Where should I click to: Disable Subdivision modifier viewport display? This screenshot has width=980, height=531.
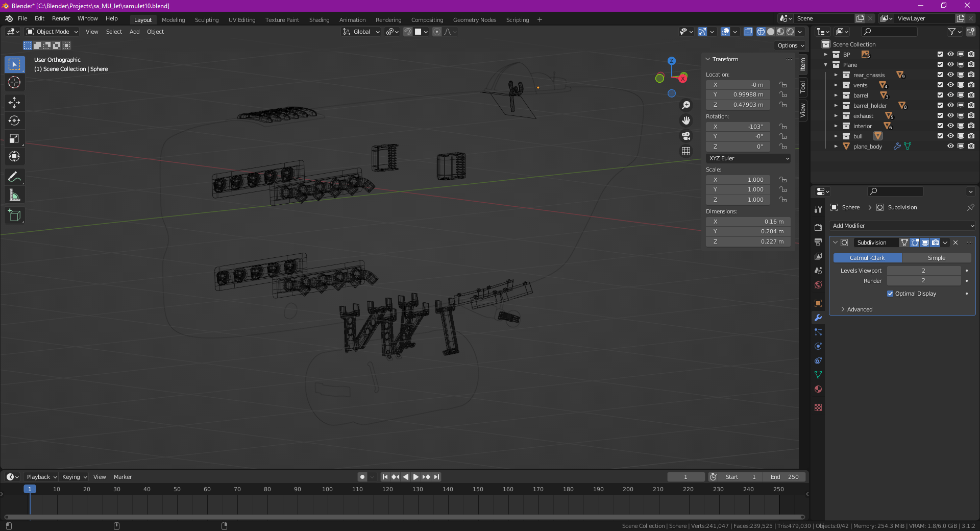pyautogui.click(x=925, y=243)
